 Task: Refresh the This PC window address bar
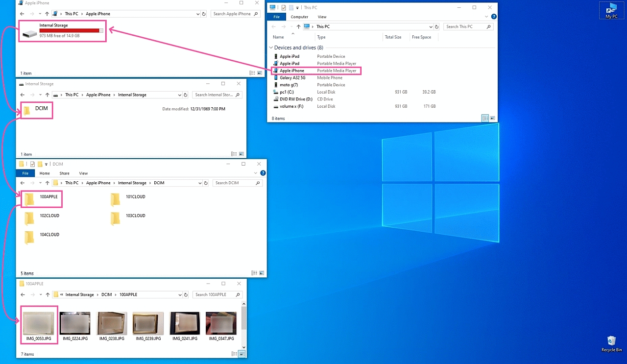point(437,26)
